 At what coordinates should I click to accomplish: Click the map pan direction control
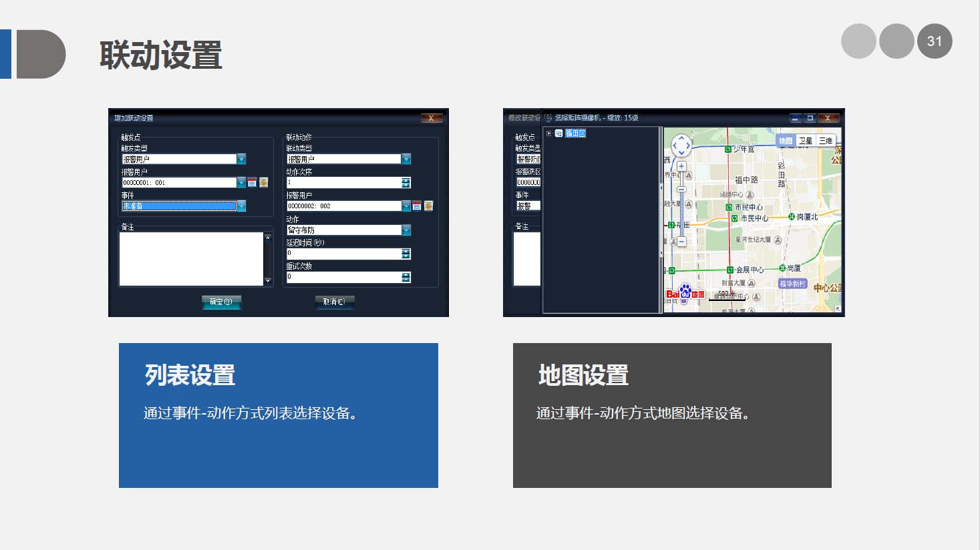click(681, 145)
